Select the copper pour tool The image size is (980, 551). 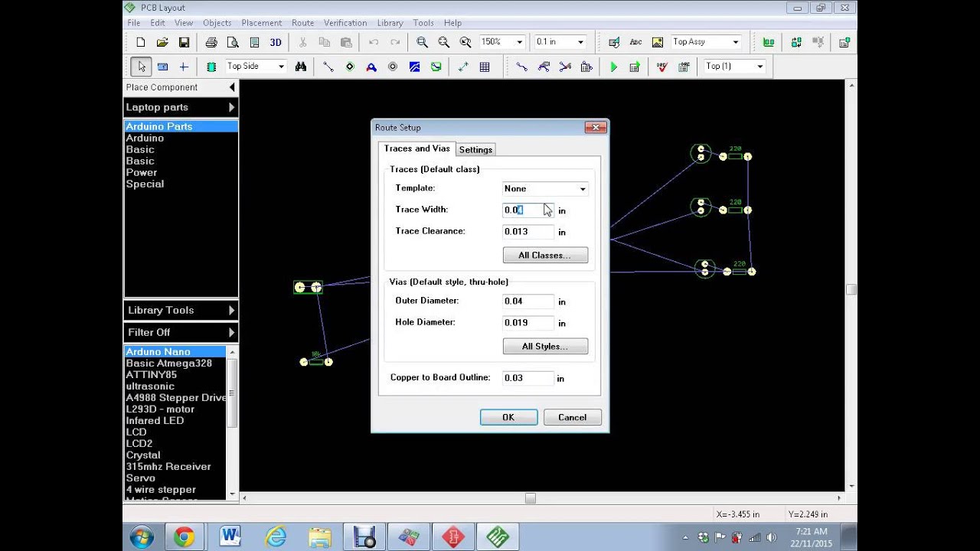(414, 67)
